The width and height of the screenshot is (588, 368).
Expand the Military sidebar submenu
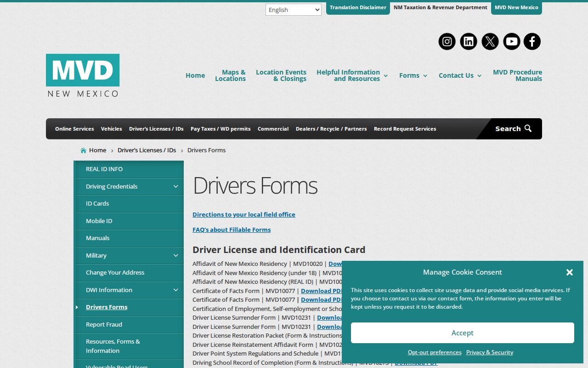click(175, 255)
